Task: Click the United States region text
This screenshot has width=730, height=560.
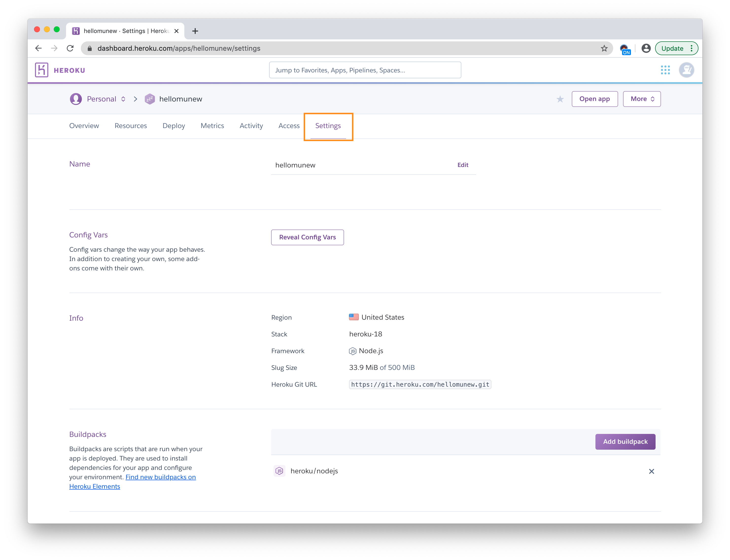Action: [x=383, y=317]
